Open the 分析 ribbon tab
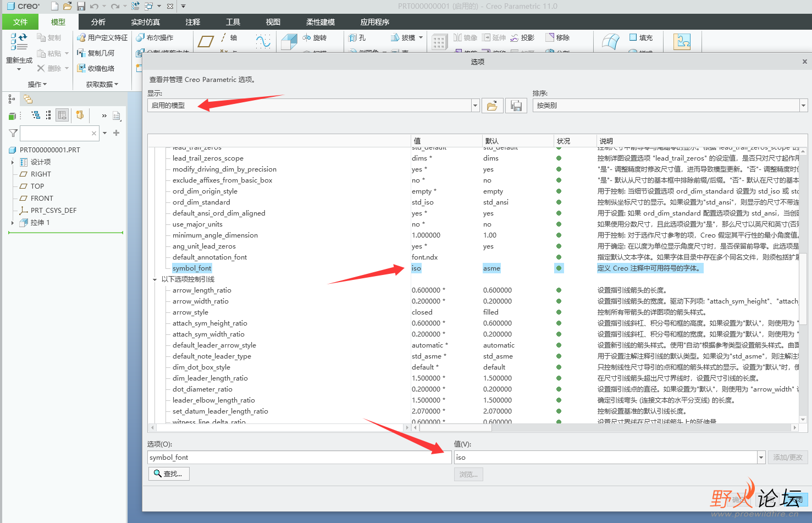812x523 pixels. pos(98,22)
